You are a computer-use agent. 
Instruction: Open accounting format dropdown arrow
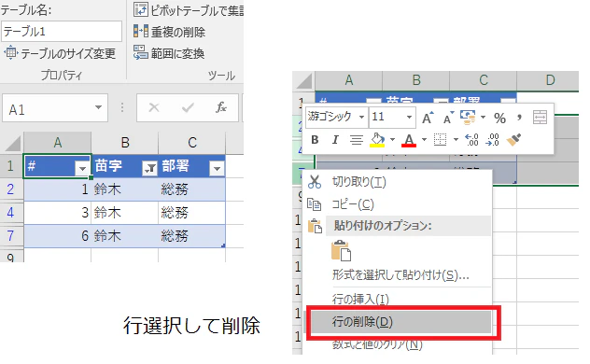tap(484, 118)
